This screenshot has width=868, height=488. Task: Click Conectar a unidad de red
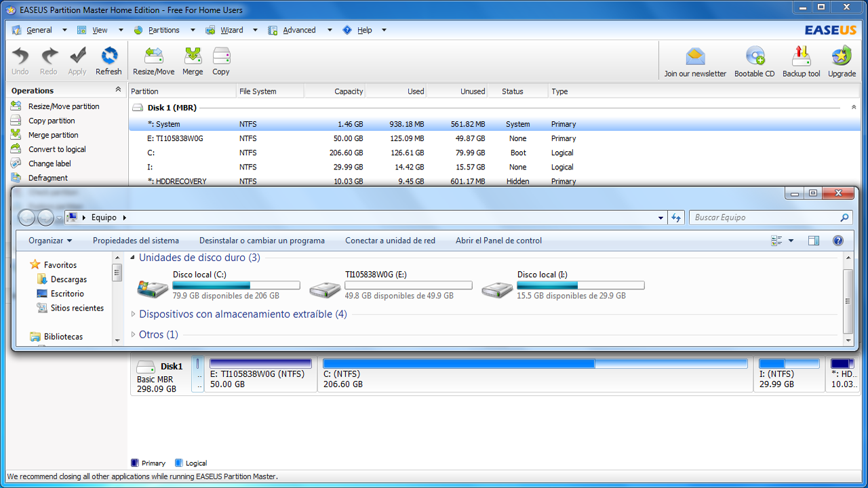coord(391,241)
